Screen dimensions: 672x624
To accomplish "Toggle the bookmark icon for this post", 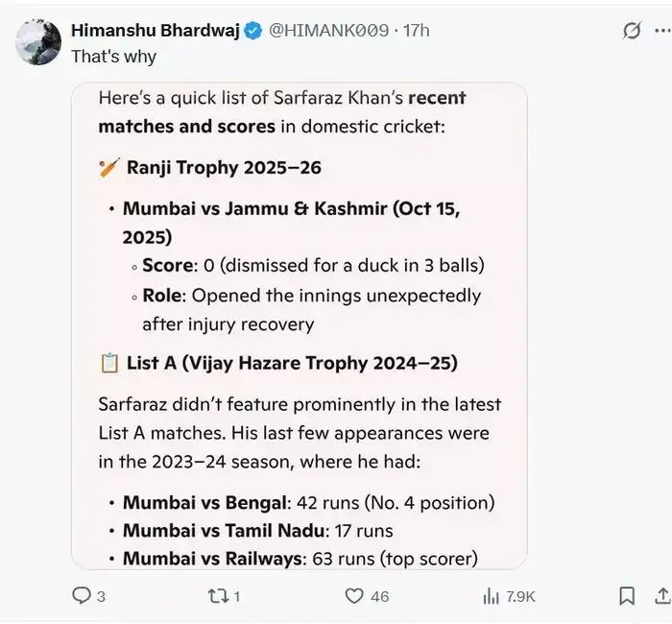I will pyautogui.click(x=627, y=596).
